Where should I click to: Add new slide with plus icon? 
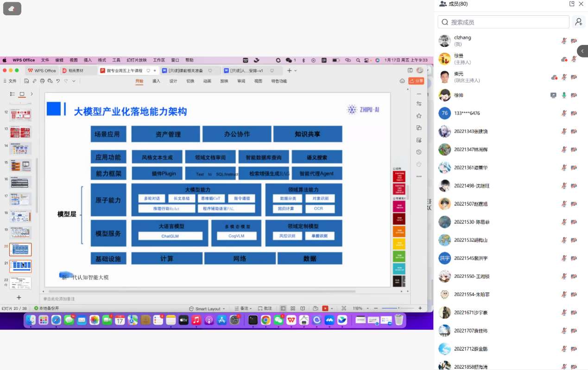(x=19, y=297)
